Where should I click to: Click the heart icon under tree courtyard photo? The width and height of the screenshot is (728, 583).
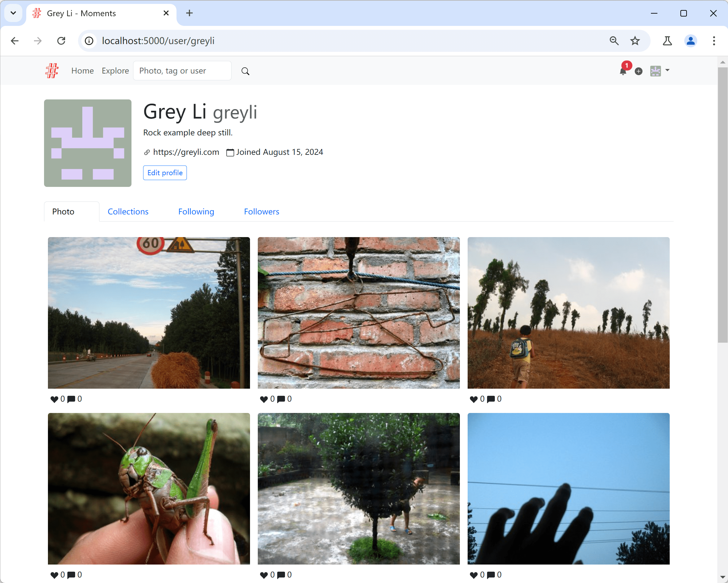click(x=264, y=575)
